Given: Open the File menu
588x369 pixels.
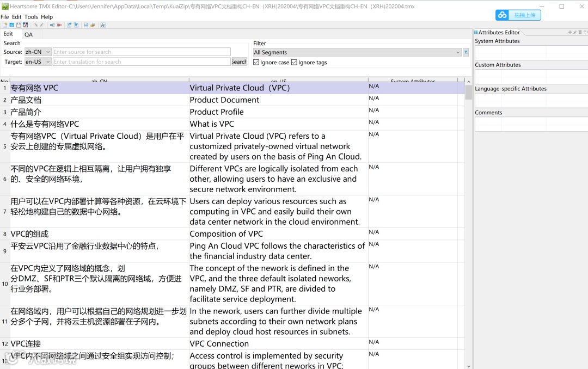Looking at the screenshot, I should coord(4,17).
